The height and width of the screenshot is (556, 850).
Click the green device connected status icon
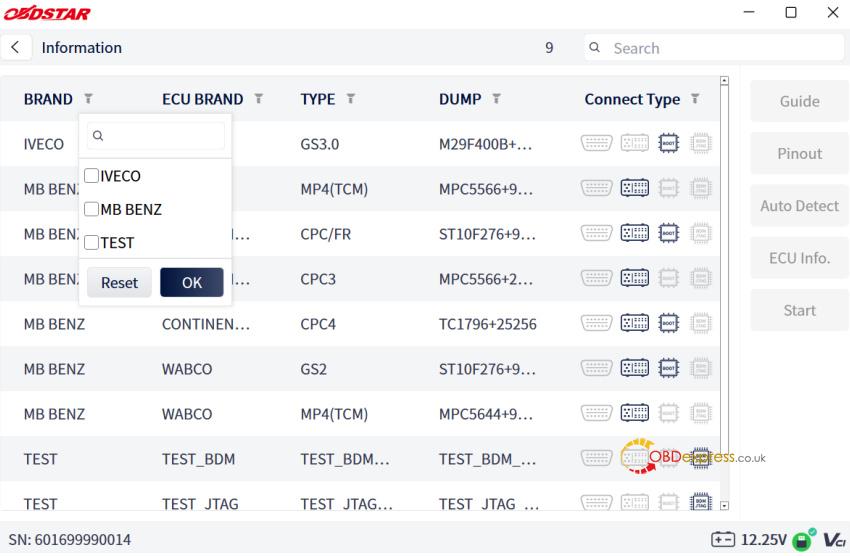(803, 540)
